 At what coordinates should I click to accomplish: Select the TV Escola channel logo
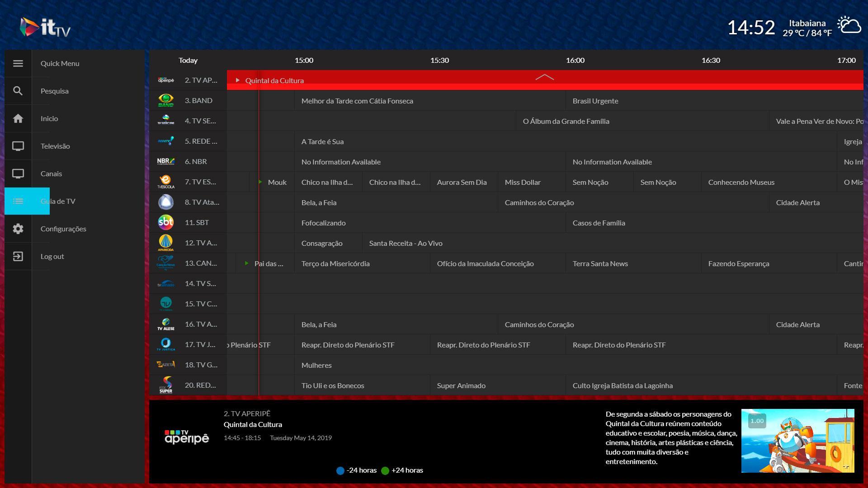tap(166, 182)
